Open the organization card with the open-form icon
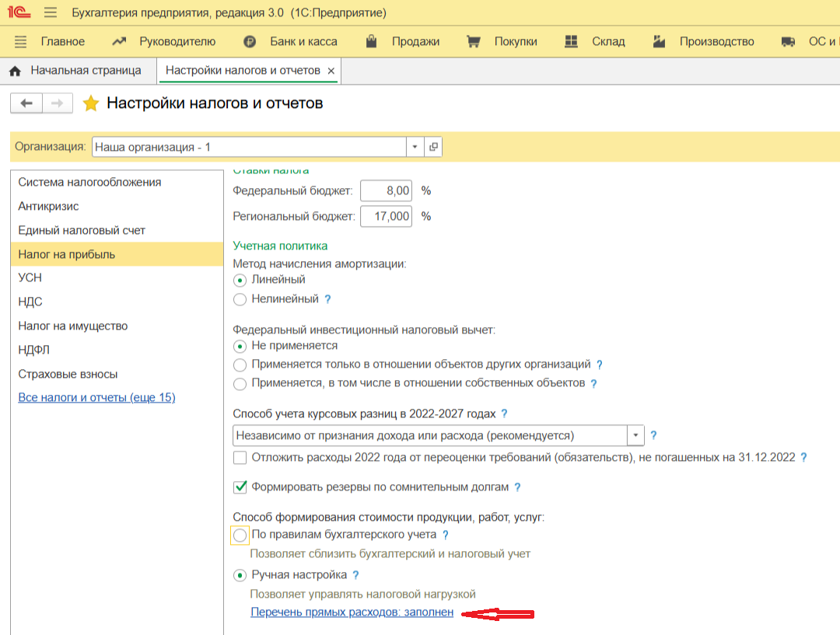 (x=433, y=147)
